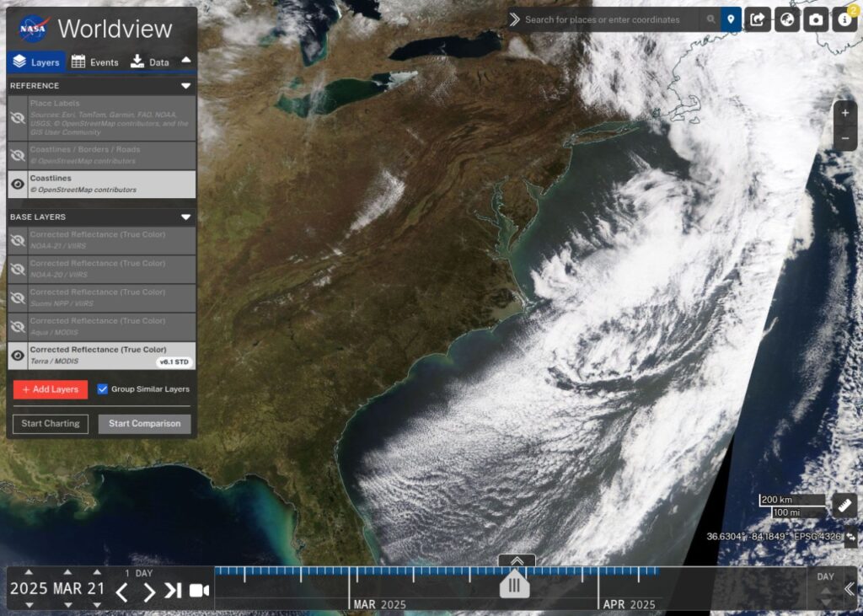Open the information menu icon
The image size is (863, 616).
(844, 19)
